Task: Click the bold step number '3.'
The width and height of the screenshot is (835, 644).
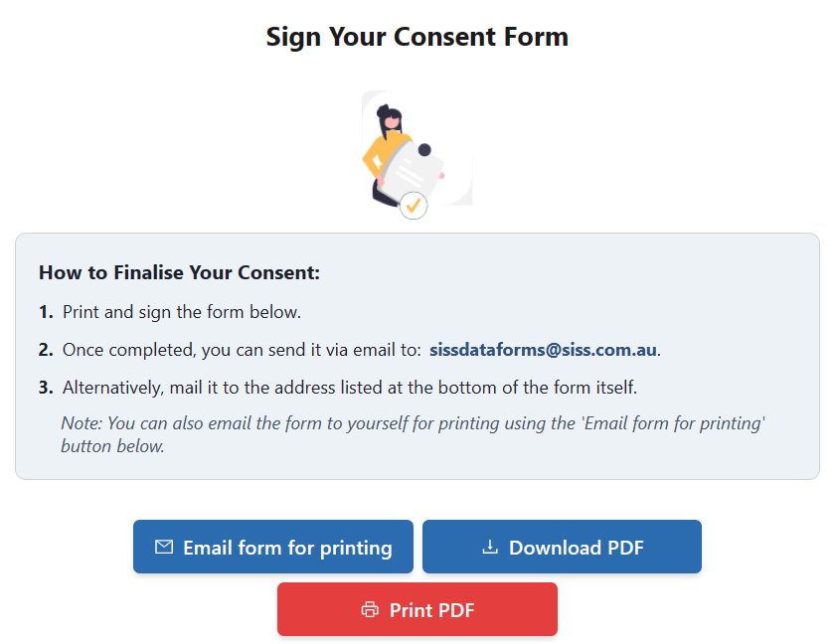Action: [x=46, y=387]
